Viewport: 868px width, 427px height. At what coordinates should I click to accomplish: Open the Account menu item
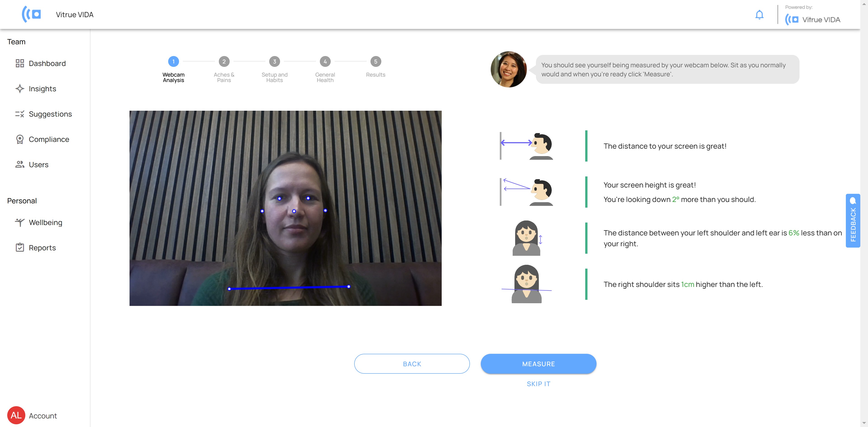(x=32, y=415)
